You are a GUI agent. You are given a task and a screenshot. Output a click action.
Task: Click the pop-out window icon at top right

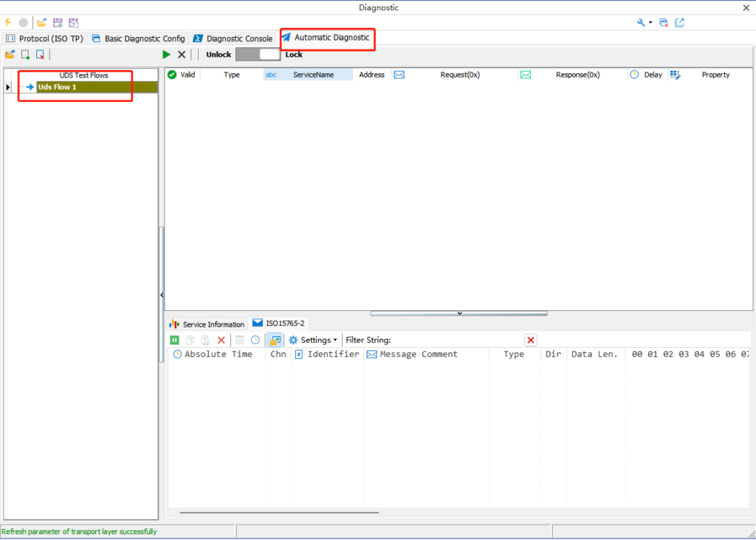pos(680,23)
